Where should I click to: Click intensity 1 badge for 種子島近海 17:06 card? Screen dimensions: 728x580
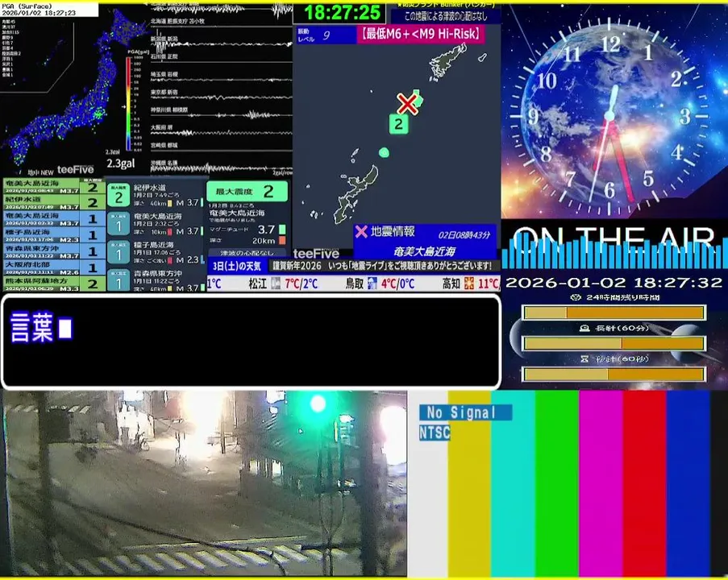[x=119, y=253]
